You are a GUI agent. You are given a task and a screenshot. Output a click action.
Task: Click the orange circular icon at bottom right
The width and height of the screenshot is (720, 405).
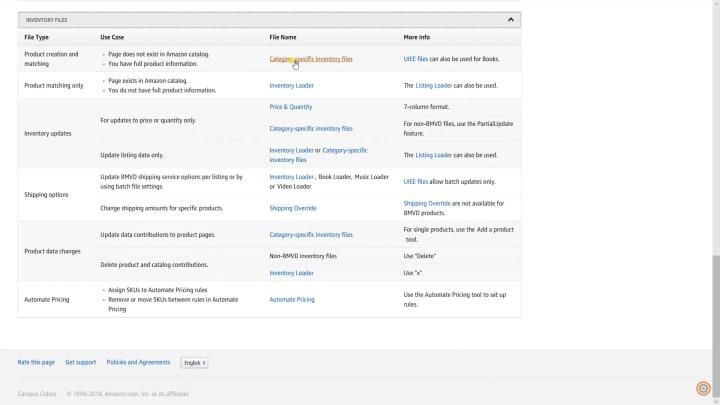(x=703, y=389)
